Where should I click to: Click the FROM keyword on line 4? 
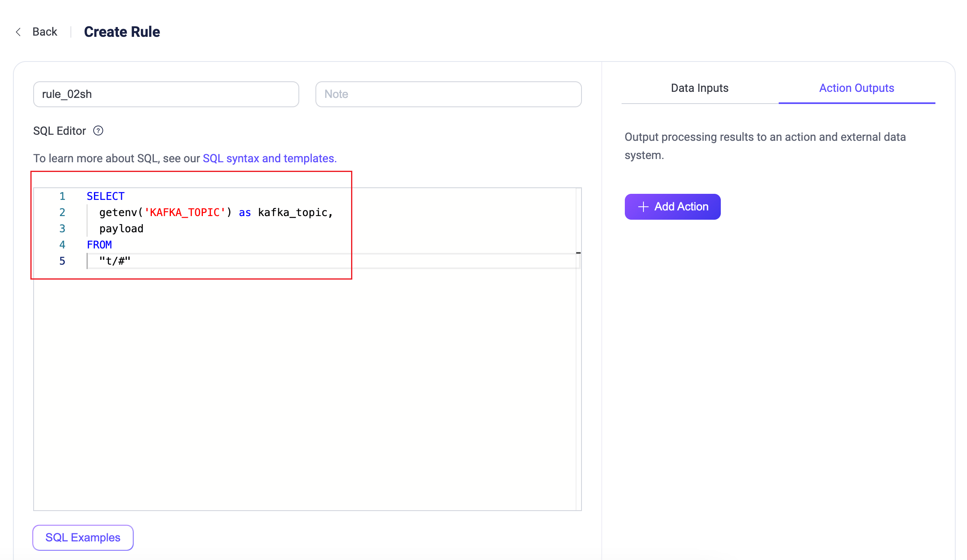coord(99,245)
